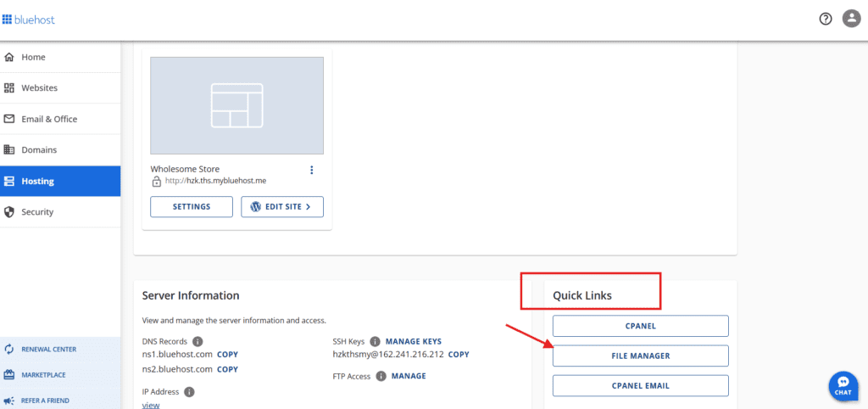Screen dimensions: 868x409
Task: Click the Refer a Friend megaphone icon
Action: 8,401
